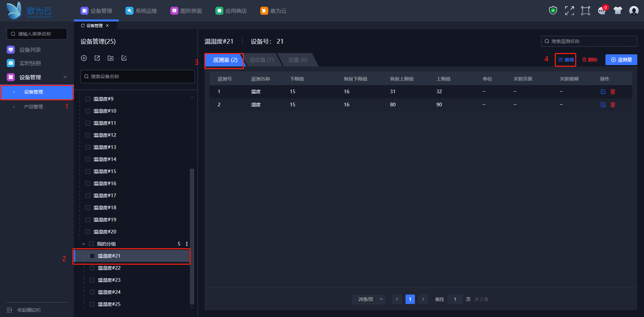Click the red 删除 button
The image size is (644, 317).
(x=590, y=60)
